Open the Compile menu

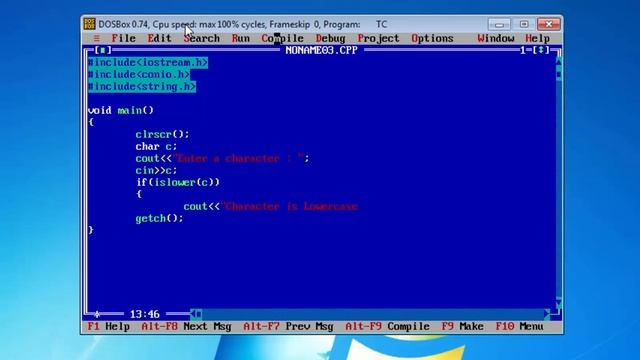pos(282,38)
